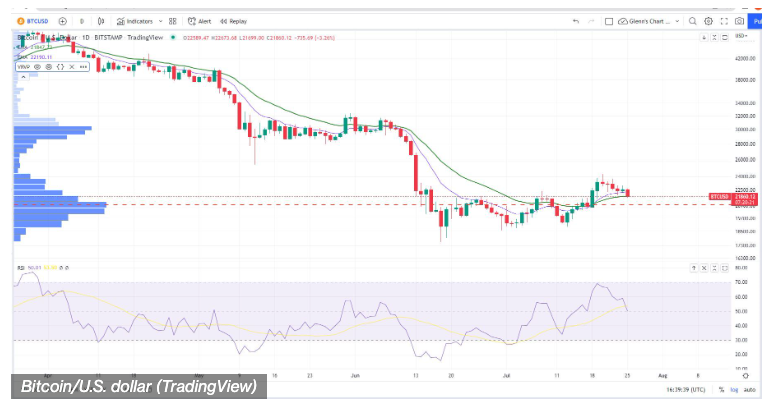769x408 pixels.
Task: Open the symbol search magnifier
Action: tap(692, 21)
